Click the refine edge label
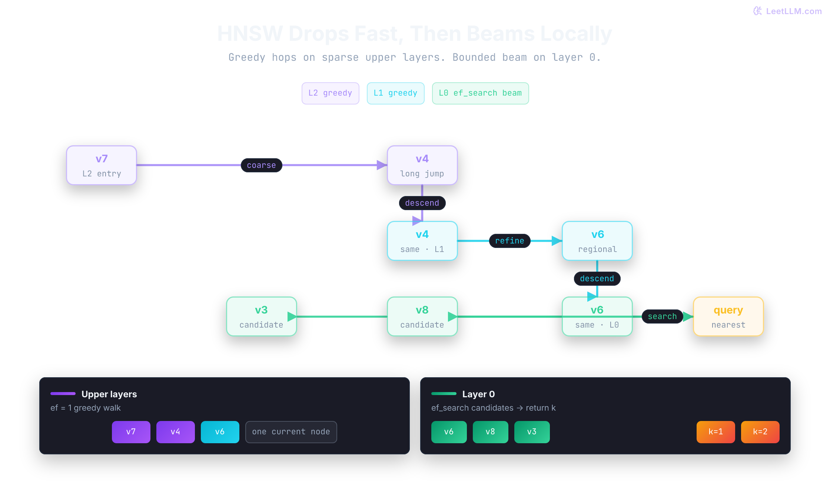This screenshot has width=830, height=504. (x=510, y=241)
